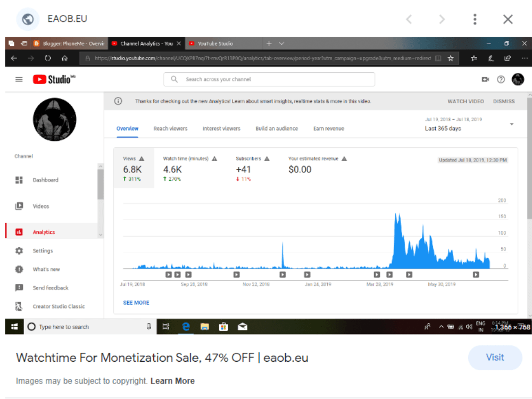The image size is (532, 399).
Task: Click the Visit button for eaob.eu
Action: coord(495,358)
